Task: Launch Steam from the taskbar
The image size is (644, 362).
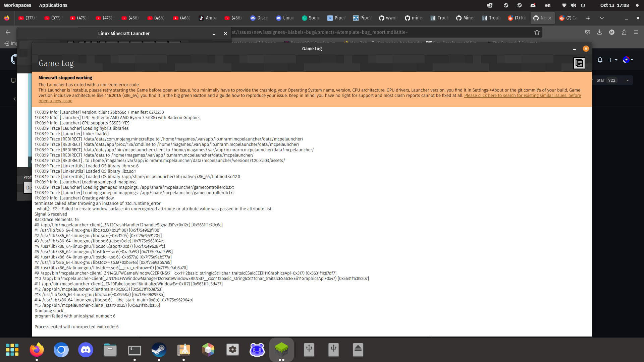Action: click(159, 350)
